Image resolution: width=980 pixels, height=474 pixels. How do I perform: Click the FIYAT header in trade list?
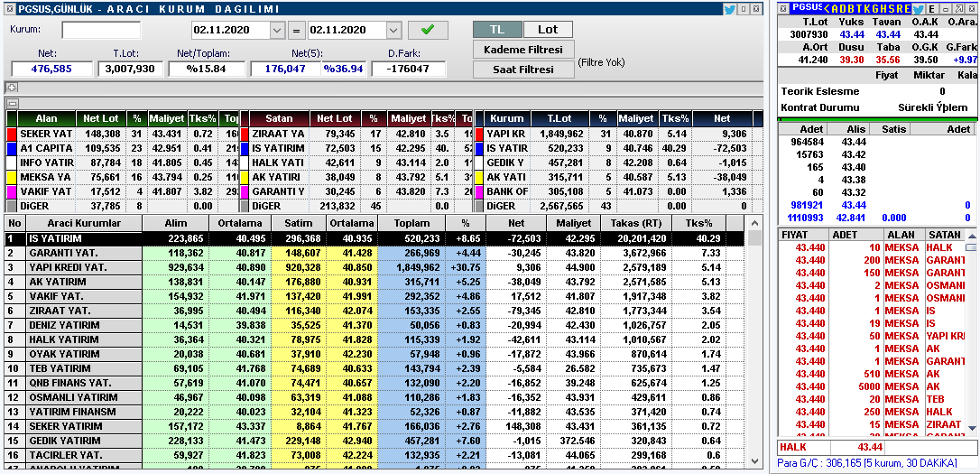point(804,235)
